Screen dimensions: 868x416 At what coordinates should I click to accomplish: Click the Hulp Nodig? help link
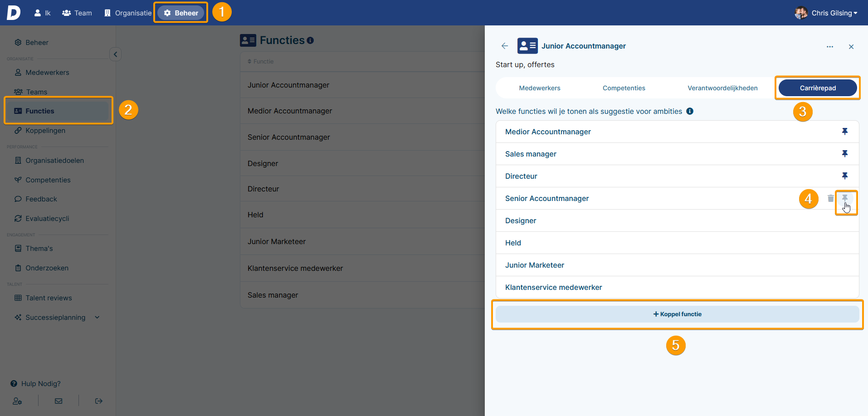36,384
